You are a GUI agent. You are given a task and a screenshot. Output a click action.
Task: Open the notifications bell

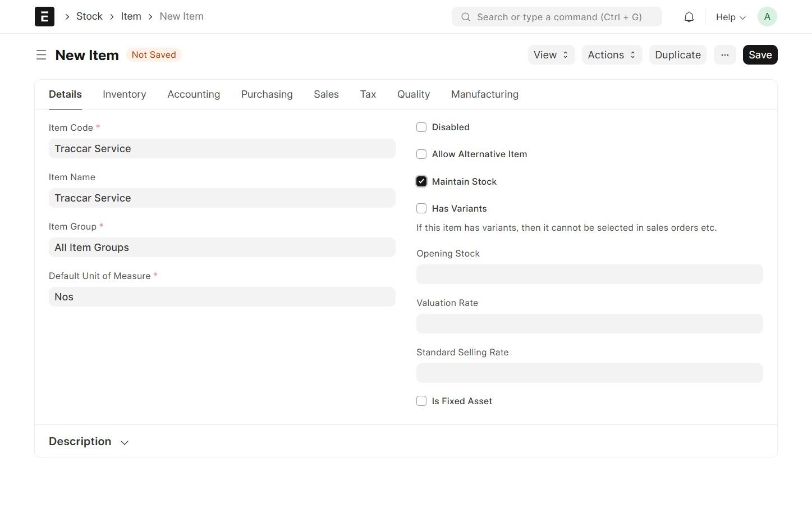(x=689, y=17)
